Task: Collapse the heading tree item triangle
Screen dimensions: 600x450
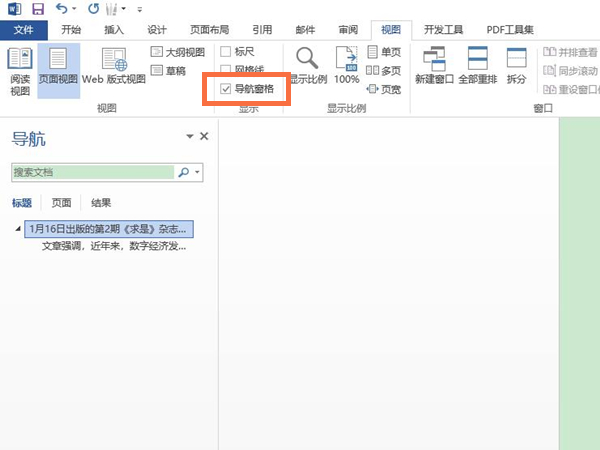Action: [19, 229]
